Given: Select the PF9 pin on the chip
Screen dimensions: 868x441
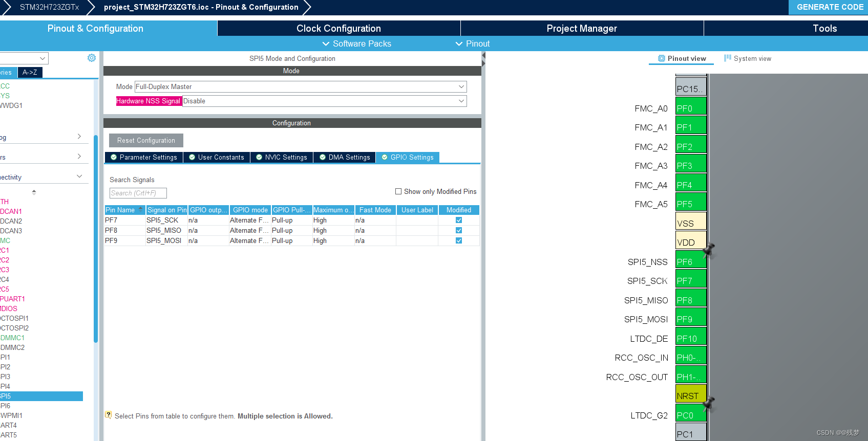Looking at the screenshot, I should tap(691, 317).
